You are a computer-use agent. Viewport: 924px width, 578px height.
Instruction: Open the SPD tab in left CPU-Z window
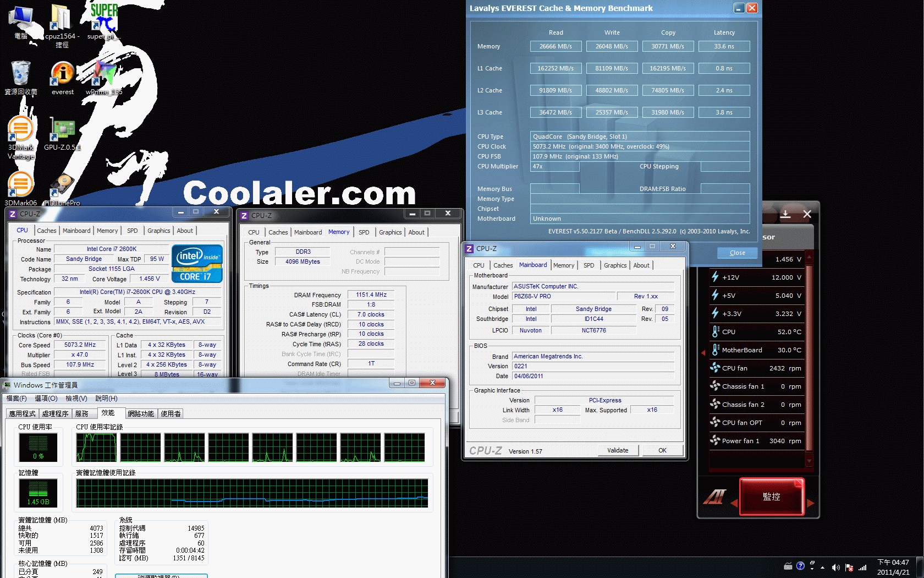pyautogui.click(x=133, y=231)
